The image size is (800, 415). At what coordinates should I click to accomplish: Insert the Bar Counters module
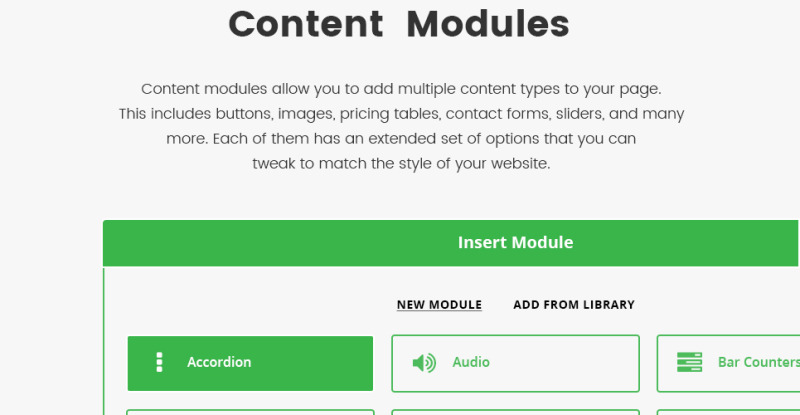pyautogui.click(x=728, y=363)
